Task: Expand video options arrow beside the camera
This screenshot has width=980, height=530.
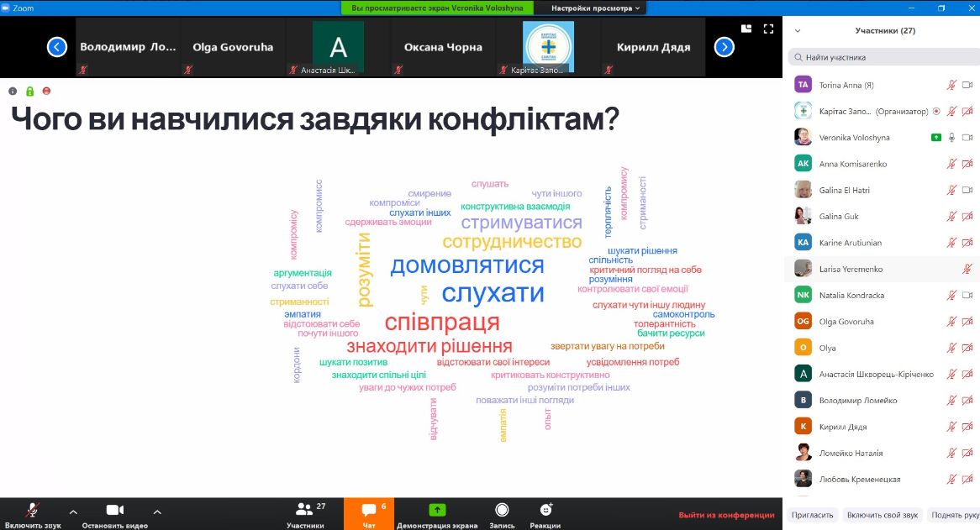Action: point(157,512)
